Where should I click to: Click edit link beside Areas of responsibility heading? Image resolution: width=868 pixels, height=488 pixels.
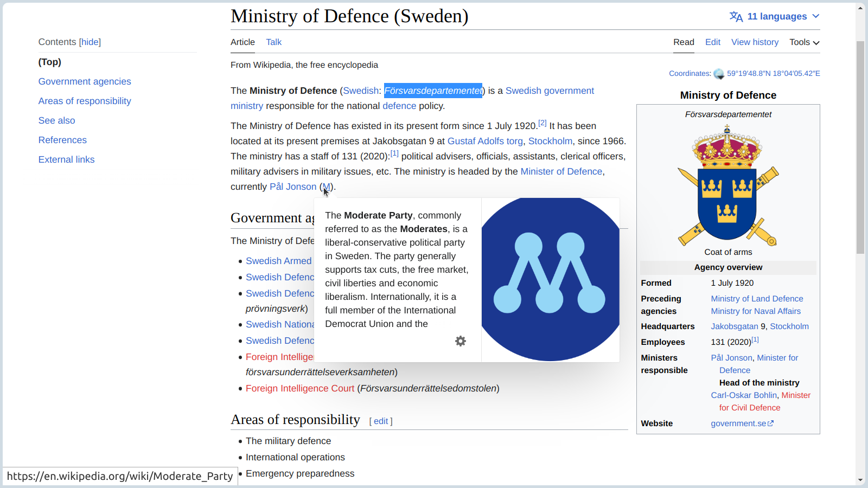pos(381,421)
